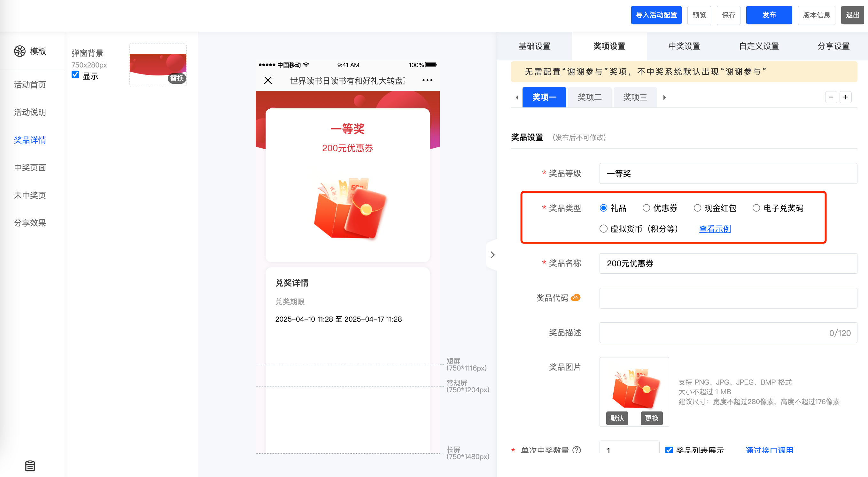Open the 查看示例 link

[x=715, y=229]
